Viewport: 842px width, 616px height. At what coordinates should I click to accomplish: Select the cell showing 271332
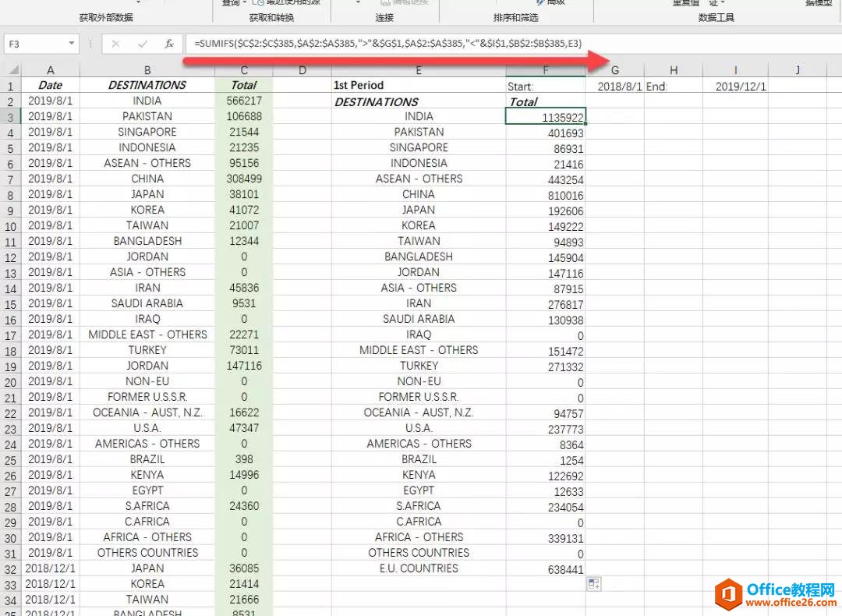tap(546, 366)
